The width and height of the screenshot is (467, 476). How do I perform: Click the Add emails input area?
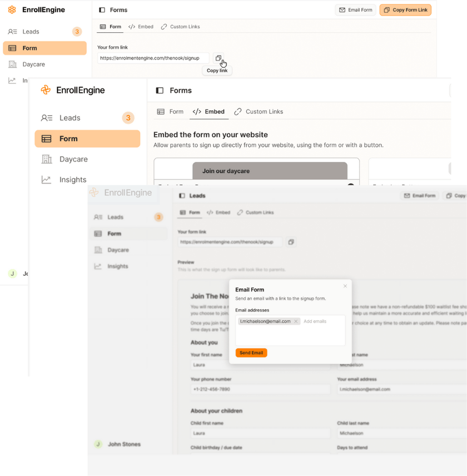322,321
